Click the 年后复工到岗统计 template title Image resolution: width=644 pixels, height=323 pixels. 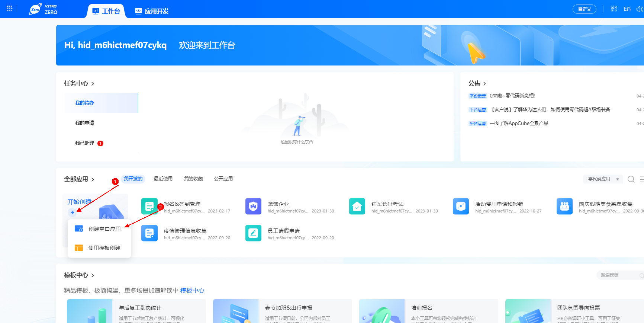(x=140, y=308)
